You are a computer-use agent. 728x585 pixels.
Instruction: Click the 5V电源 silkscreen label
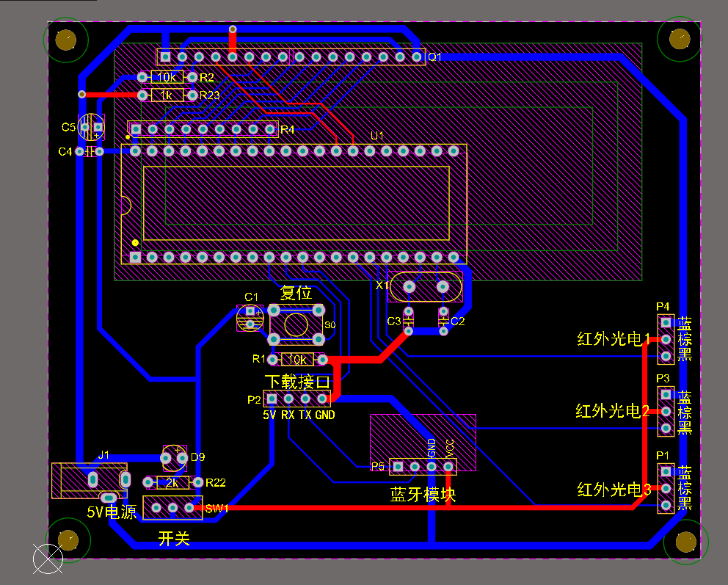pos(112,512)
